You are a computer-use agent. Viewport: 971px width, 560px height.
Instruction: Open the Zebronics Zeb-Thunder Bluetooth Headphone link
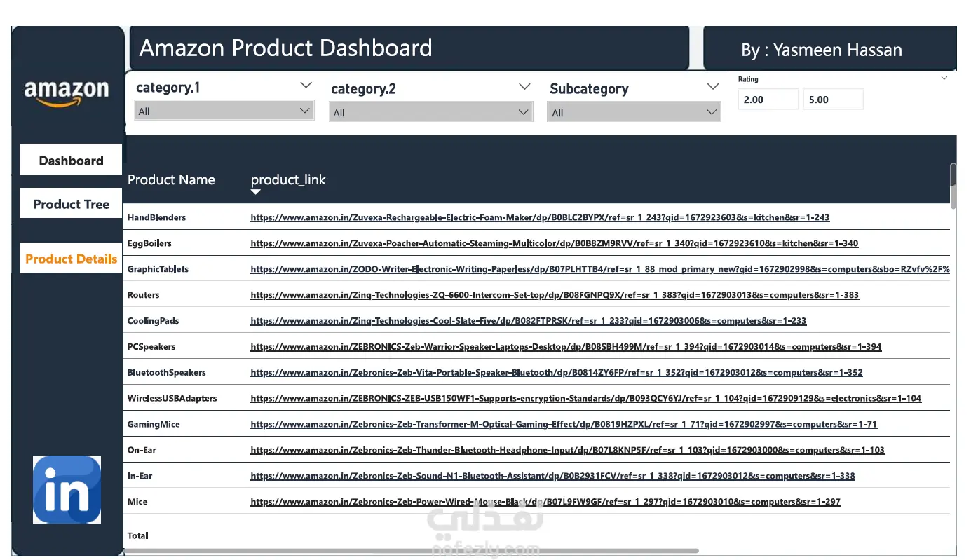(x=568, y=451)
